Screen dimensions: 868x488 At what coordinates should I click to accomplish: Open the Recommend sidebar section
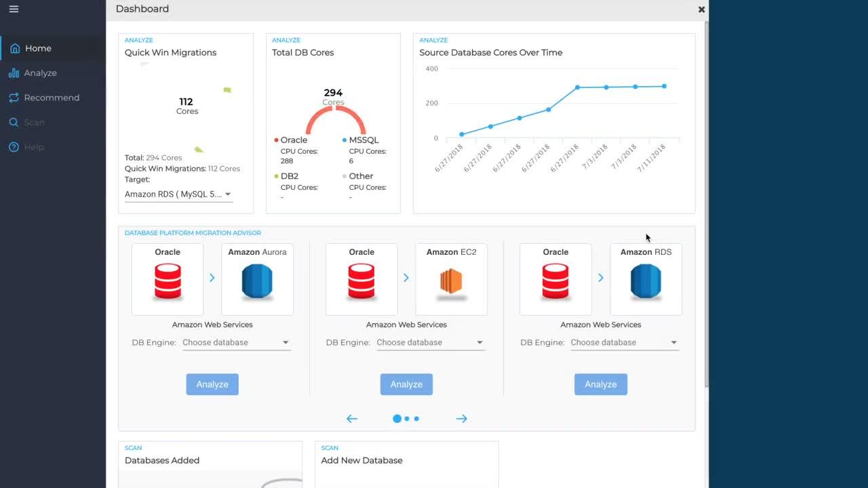point(53,98)
